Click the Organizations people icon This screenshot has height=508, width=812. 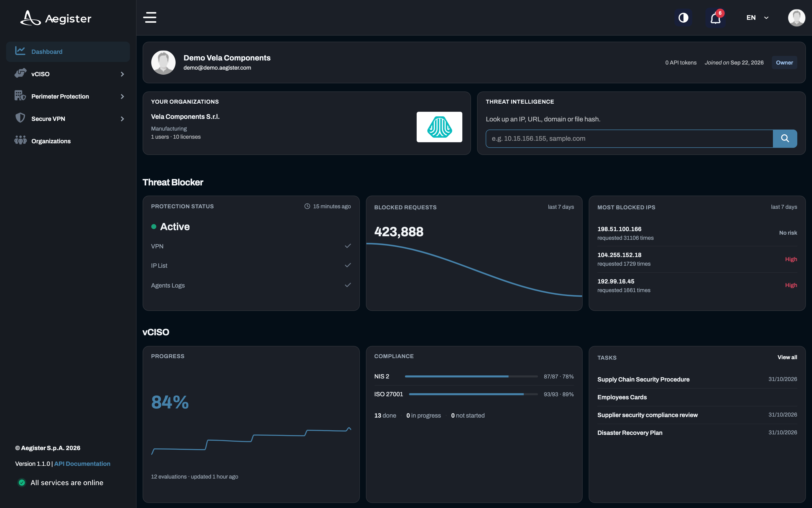[20, 140]
